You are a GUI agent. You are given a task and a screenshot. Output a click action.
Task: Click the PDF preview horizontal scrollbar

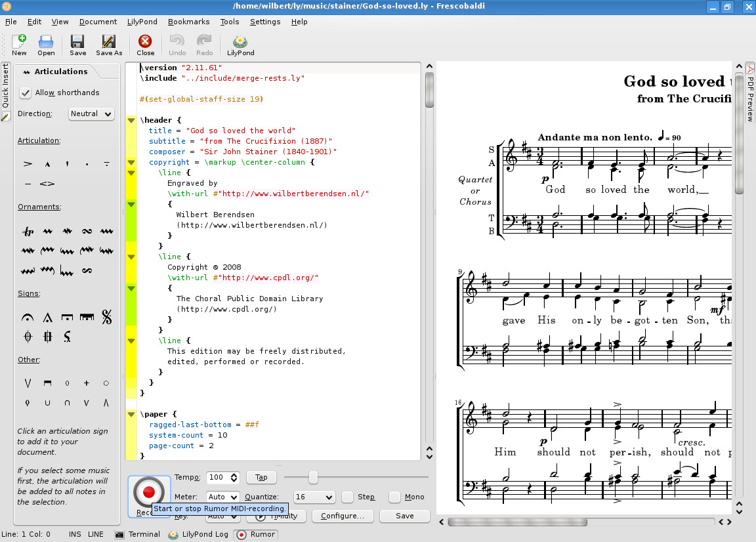517,522
